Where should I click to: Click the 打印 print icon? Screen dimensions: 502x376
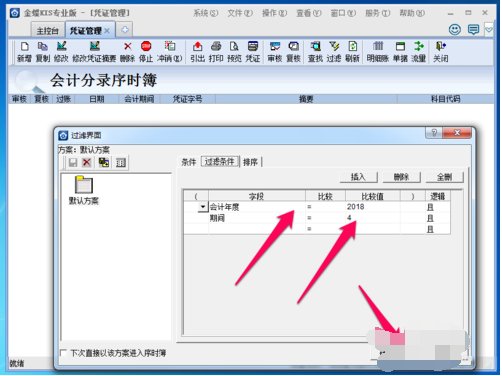tap(216, 52)
